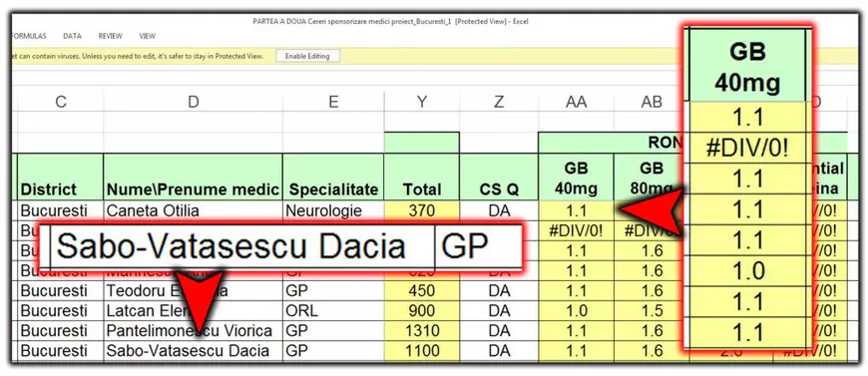
Task: Click the workbook title in title bar
Action: [x=390, y=22]
